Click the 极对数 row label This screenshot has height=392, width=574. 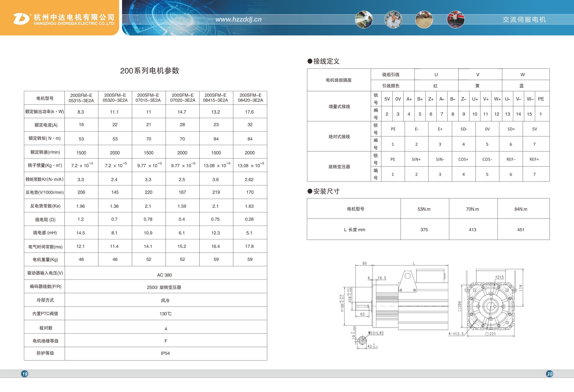click(x=46, y=328)
